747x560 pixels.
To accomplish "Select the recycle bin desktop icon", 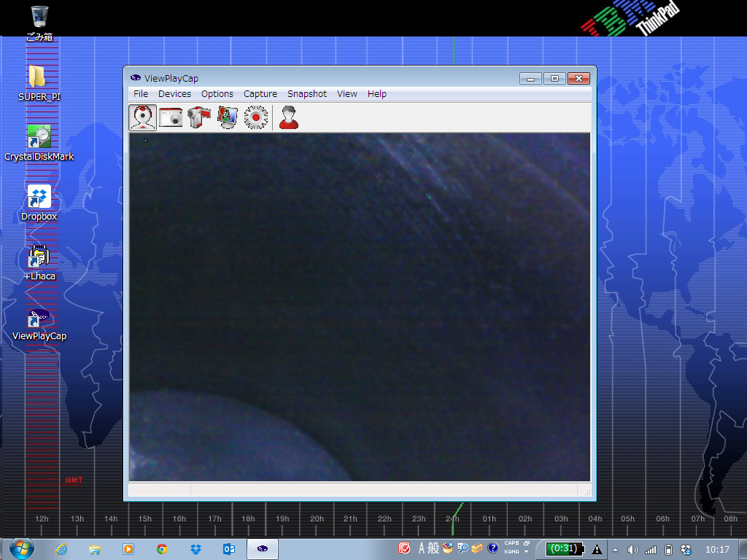I will 39,23.
